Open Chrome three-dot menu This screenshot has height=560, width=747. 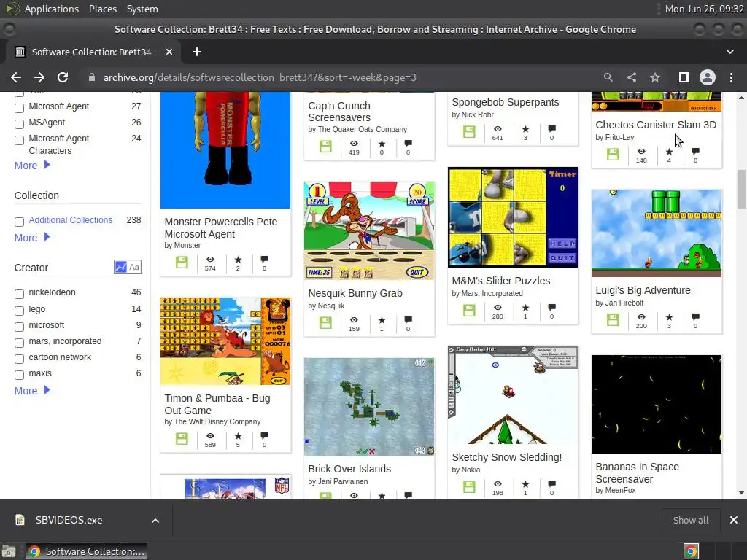point(731,77)
